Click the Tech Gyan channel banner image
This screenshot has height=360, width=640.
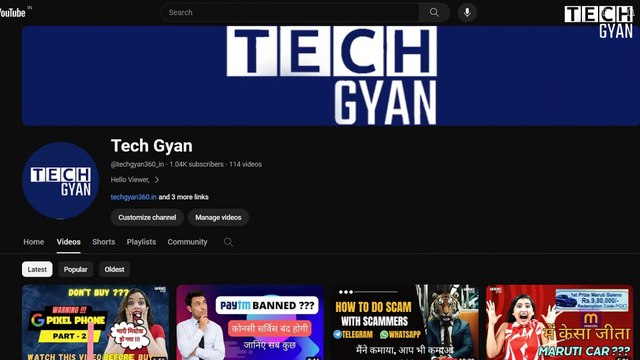331,76
